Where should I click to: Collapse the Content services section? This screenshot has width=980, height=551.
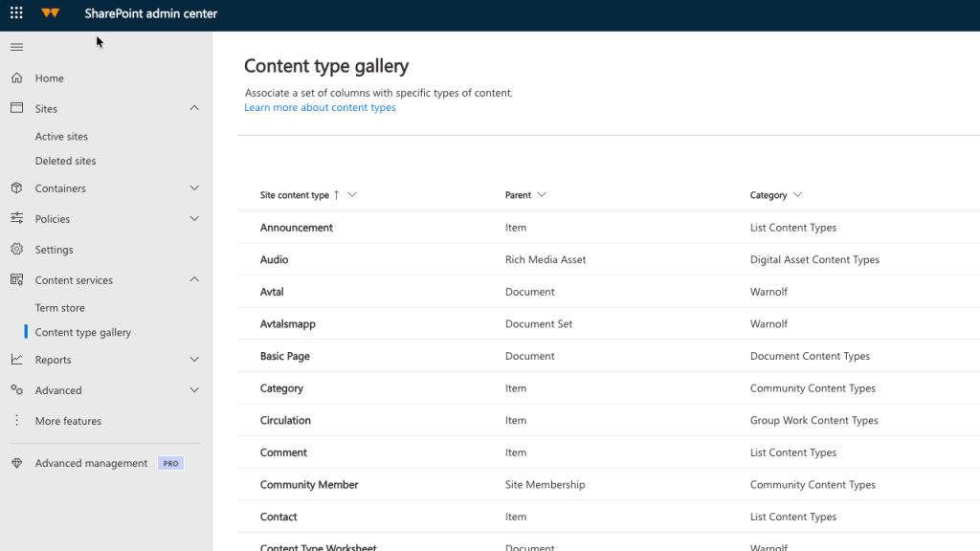tap(194, 279)
